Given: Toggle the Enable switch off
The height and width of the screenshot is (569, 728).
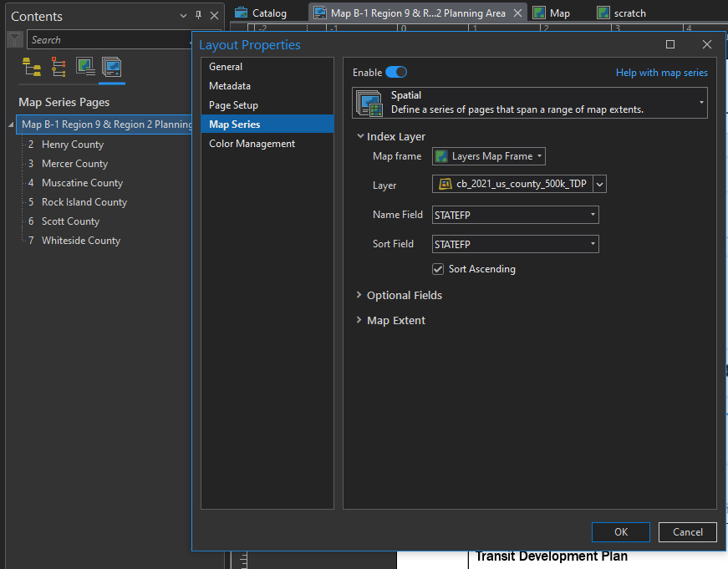Looking at the screenshot, I should click(396, 72).
